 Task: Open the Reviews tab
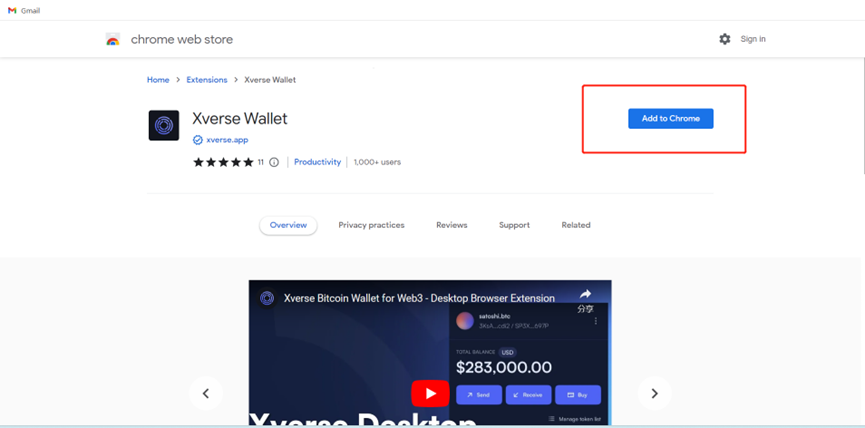pos(452,225)
